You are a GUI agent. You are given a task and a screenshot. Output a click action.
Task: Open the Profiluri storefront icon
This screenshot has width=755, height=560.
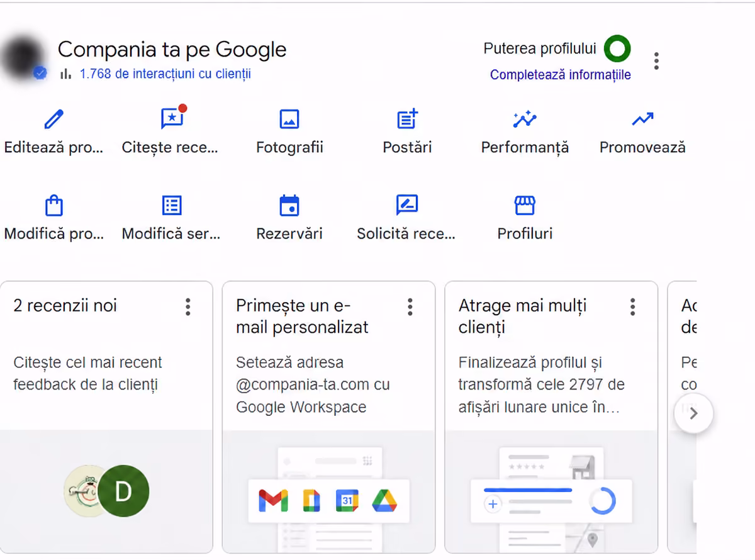525,205
